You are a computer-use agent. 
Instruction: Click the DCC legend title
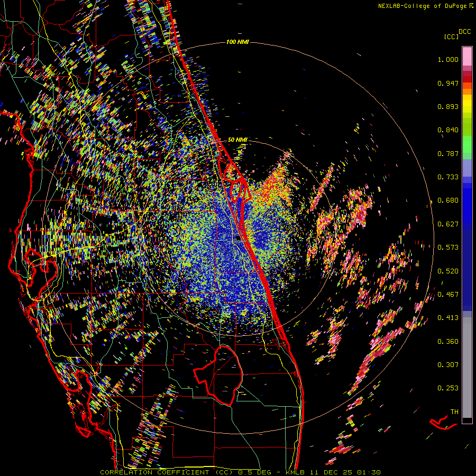click(x=464, y=32)
